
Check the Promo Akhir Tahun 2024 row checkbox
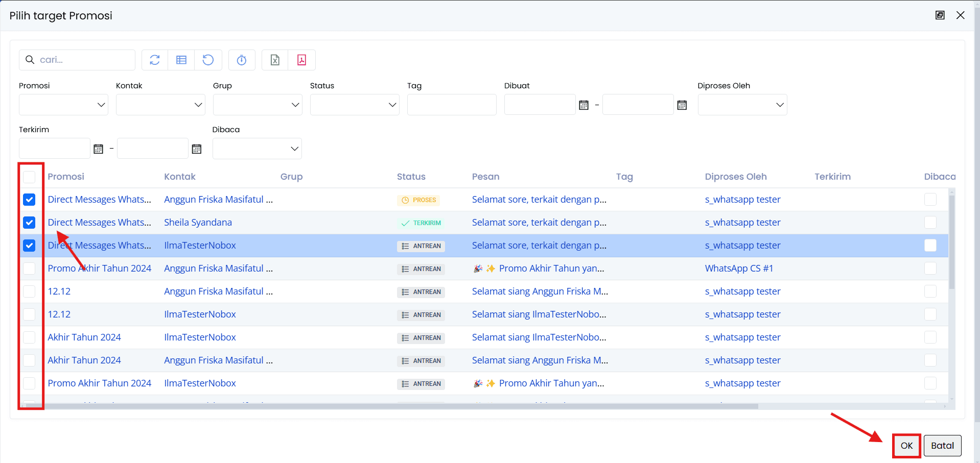point(30,269)
